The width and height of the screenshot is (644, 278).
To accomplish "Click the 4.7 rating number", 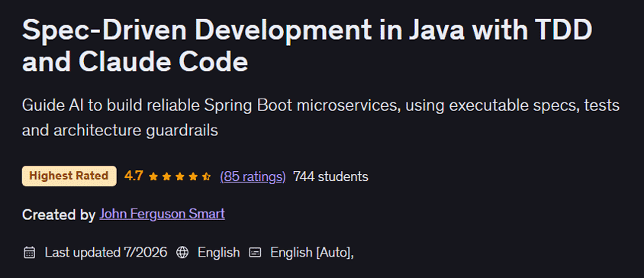I will pos(134,176).
